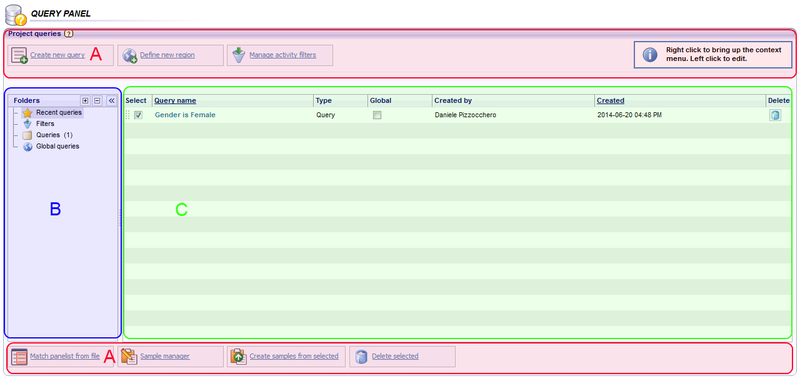Click the Query Panel database icon

[15, 14]
